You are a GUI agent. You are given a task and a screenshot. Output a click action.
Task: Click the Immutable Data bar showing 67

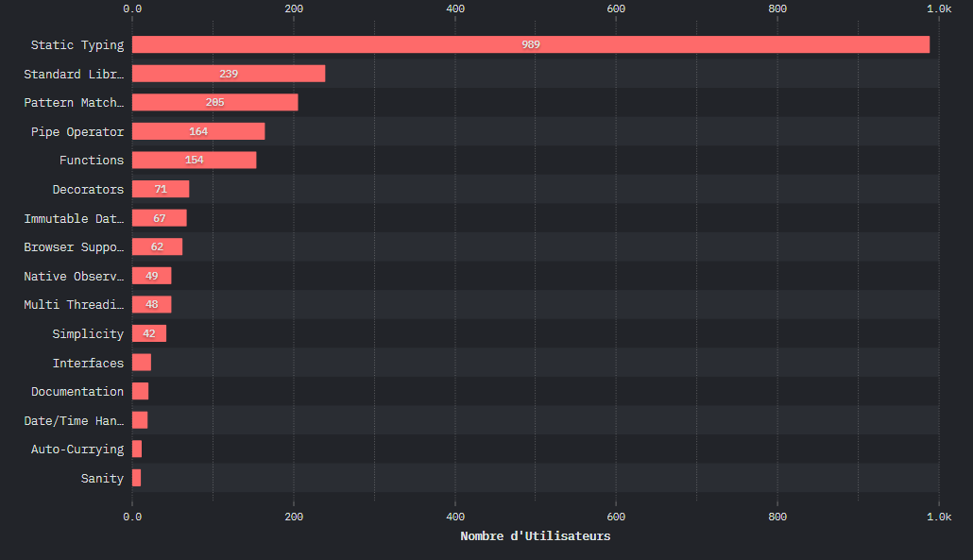pyautogui.click(x=159, y=218)
